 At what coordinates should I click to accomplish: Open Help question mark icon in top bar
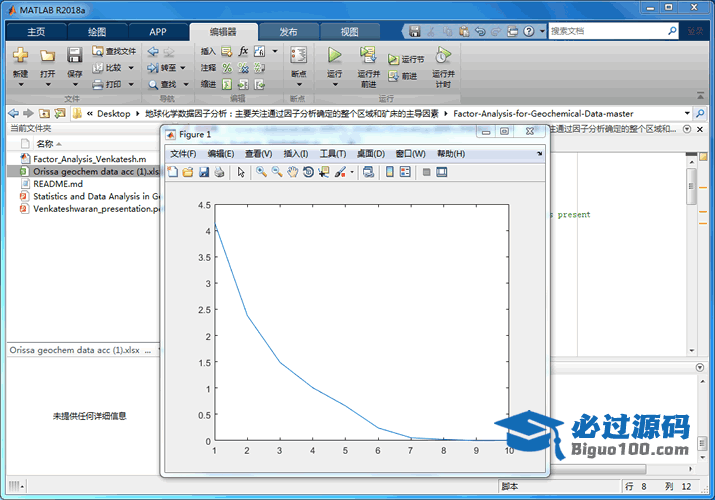point(528,31)
